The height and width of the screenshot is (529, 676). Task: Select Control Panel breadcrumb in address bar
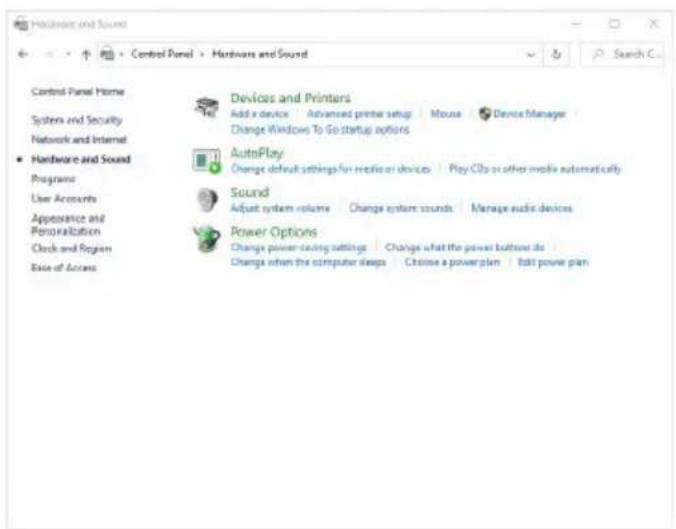162,54
